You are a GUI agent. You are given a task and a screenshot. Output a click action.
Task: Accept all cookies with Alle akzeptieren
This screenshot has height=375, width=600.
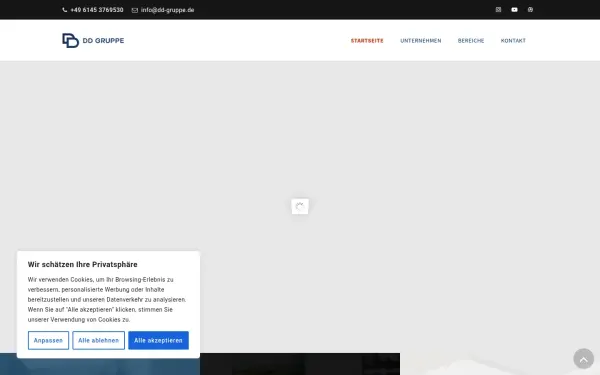(158, 340)
